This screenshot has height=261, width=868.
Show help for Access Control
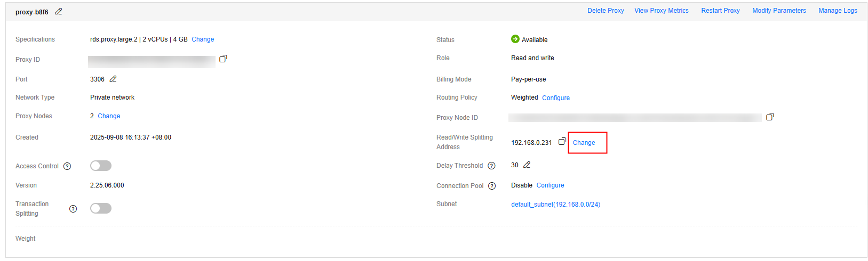click(x=67, y=166)
